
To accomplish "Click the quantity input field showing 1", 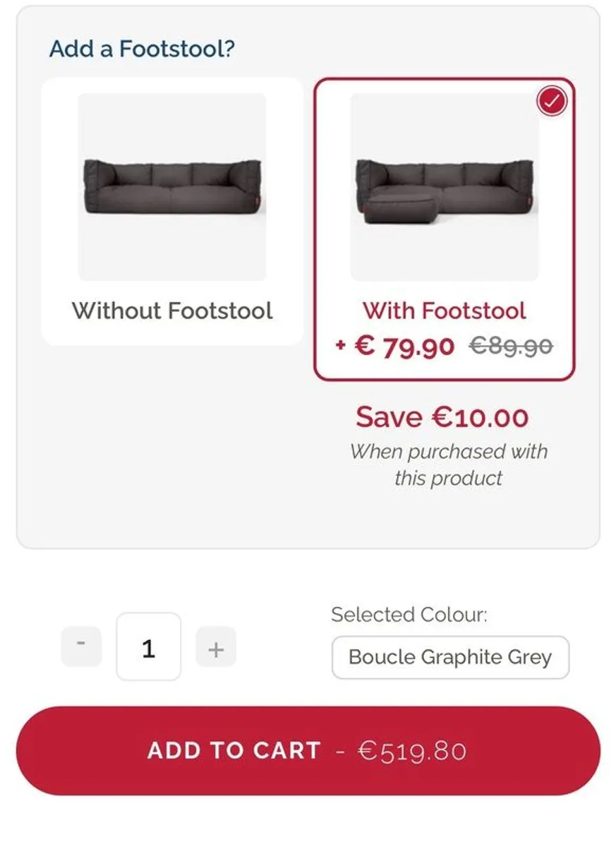I will [x=148, y=647].
